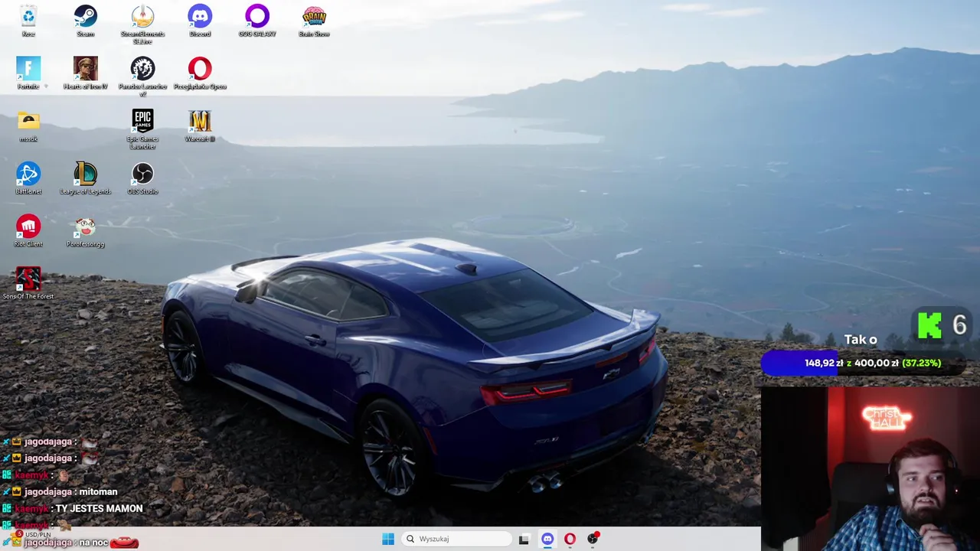980x551 pixels.
Task: Click the Wyszukaj taskbar search box
Action: (458, 539)
